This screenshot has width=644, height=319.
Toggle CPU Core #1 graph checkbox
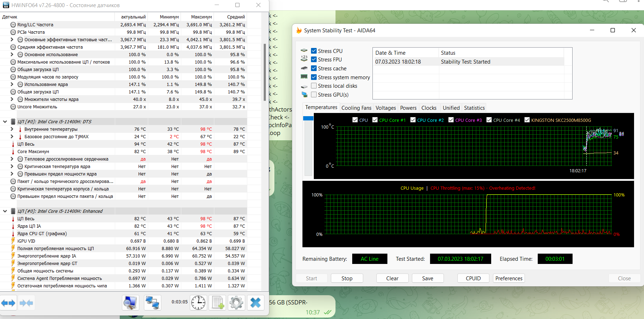pos(375,120)
